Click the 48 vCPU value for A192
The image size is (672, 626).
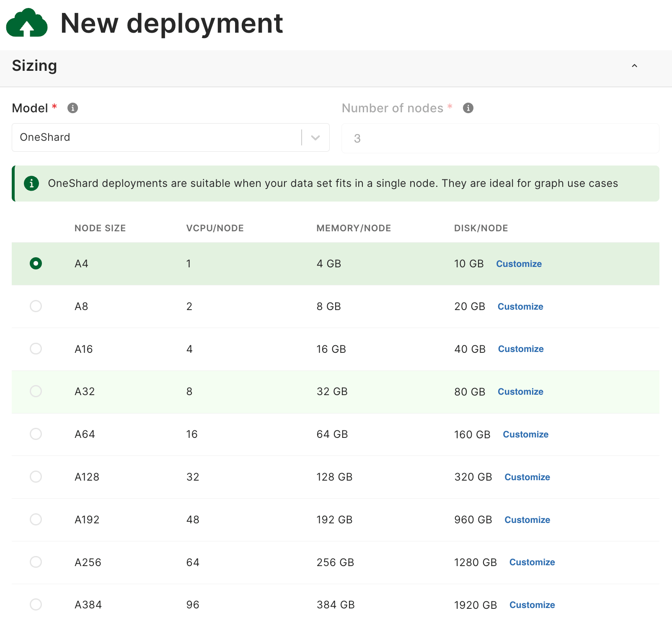[x=193, y=520]
